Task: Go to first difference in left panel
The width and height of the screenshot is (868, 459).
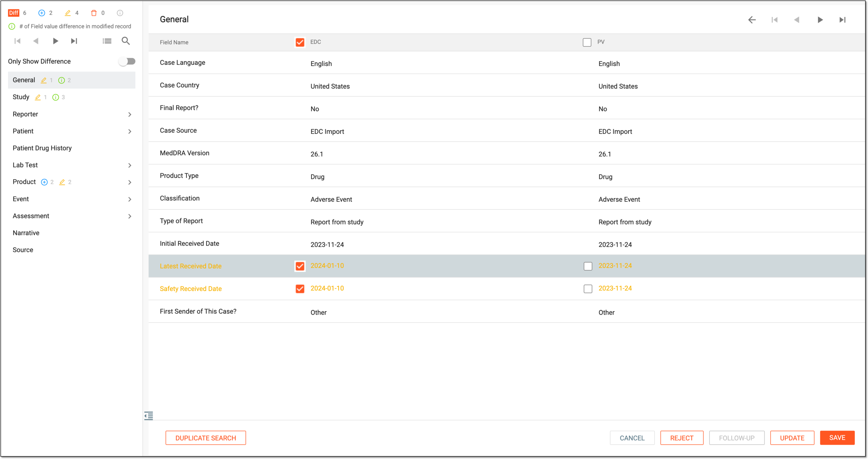Action: coord(17,41)
